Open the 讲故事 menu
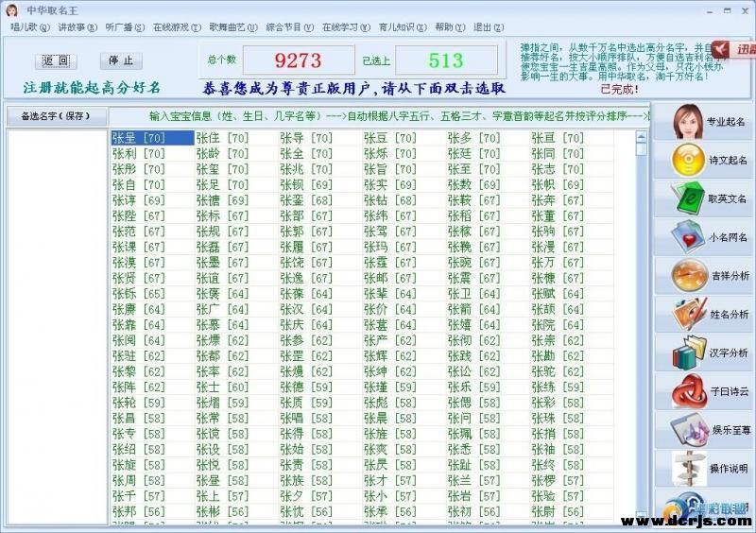 point(77,27)
